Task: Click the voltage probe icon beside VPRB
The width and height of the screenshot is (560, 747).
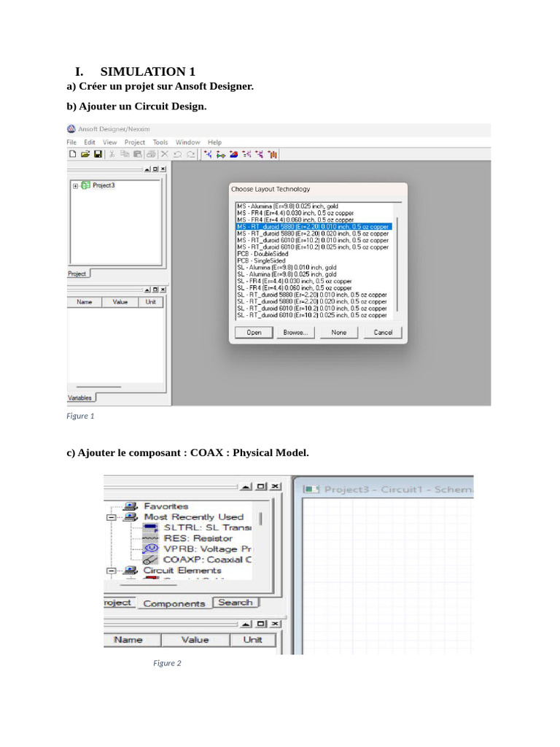Action: pyautogui.click(x=150, y=549)
